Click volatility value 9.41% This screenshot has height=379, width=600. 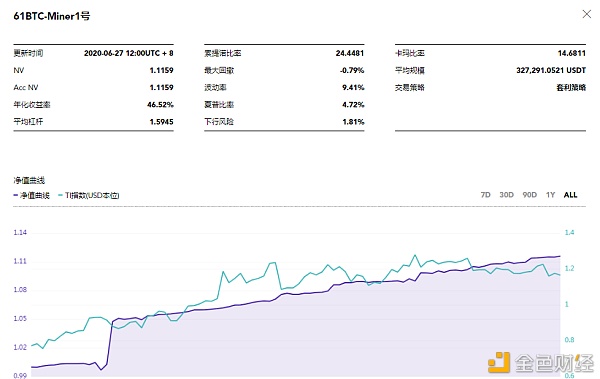(x=353, y=88)
